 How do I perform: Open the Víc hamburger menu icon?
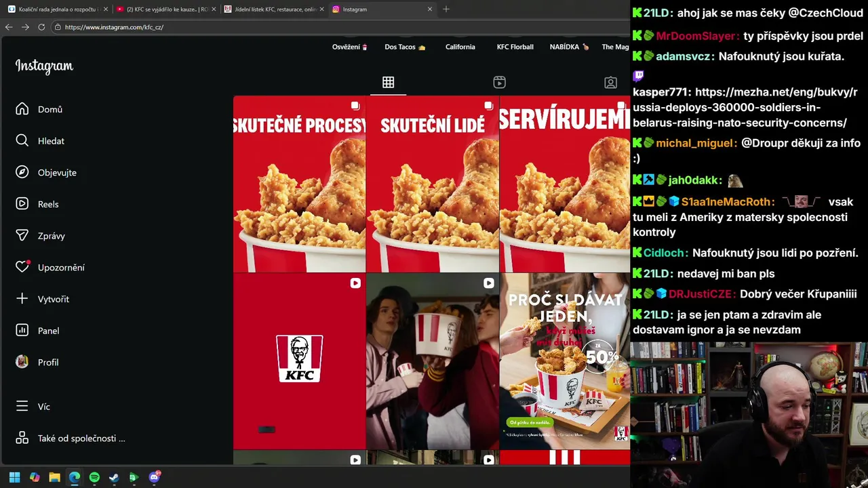pos(22,407)
